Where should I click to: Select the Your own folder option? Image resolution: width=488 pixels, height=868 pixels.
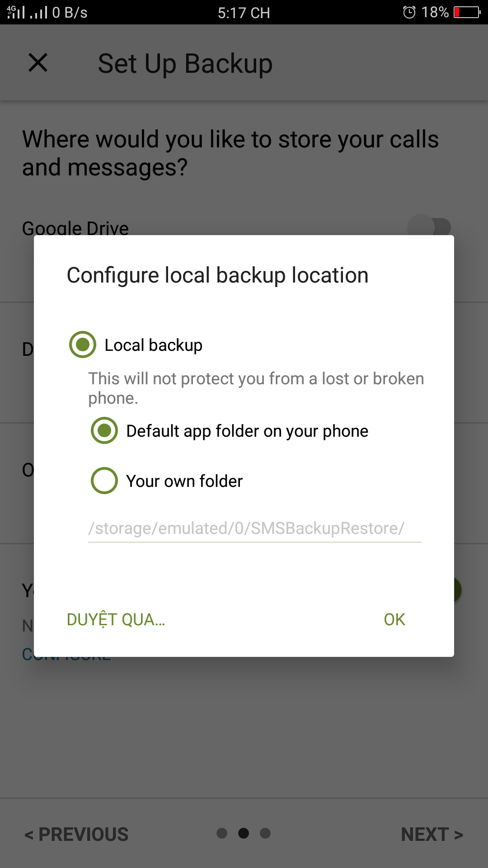[x=104, y=481]
